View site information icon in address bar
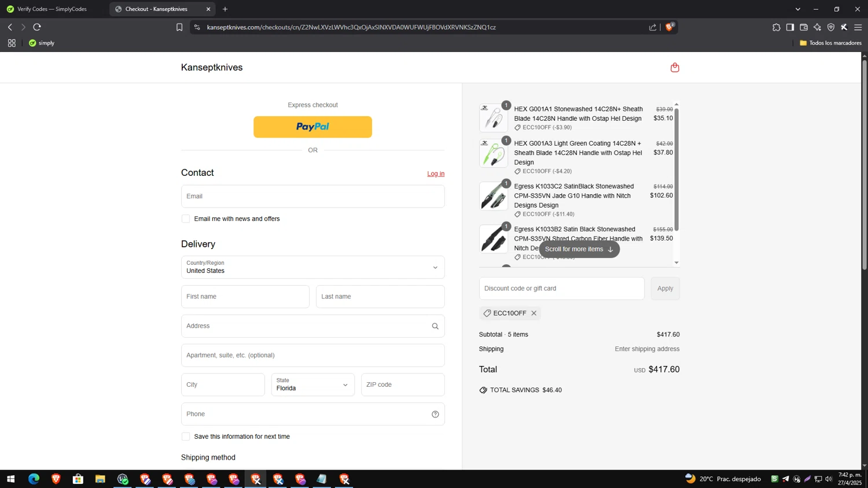The width and height of the screenshot is (868, 488). point(197,27)
